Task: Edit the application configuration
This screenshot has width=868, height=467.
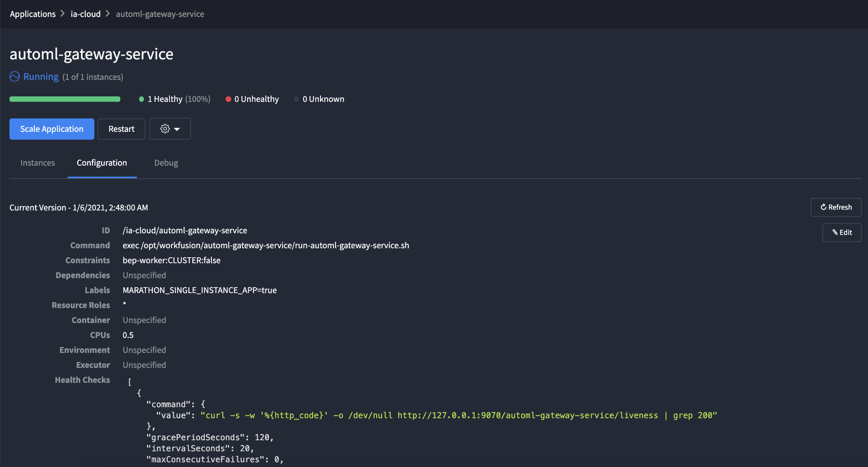Action: click(x=842, y=232)
